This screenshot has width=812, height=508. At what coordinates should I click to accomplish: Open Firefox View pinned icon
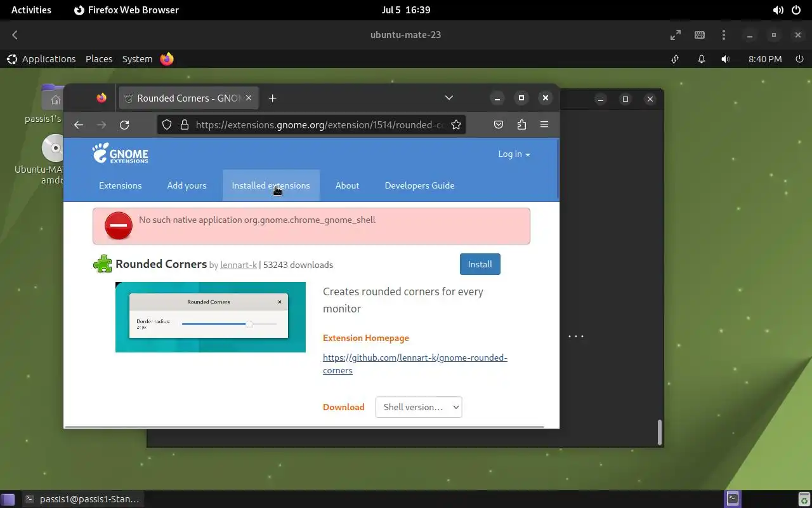click(x=101, y=98)
